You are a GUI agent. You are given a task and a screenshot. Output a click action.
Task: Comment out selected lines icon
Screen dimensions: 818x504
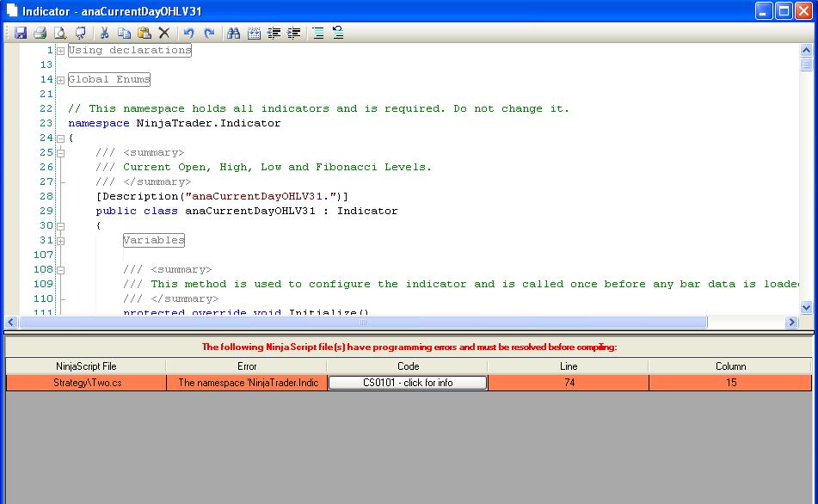click(x=318, y=33)
